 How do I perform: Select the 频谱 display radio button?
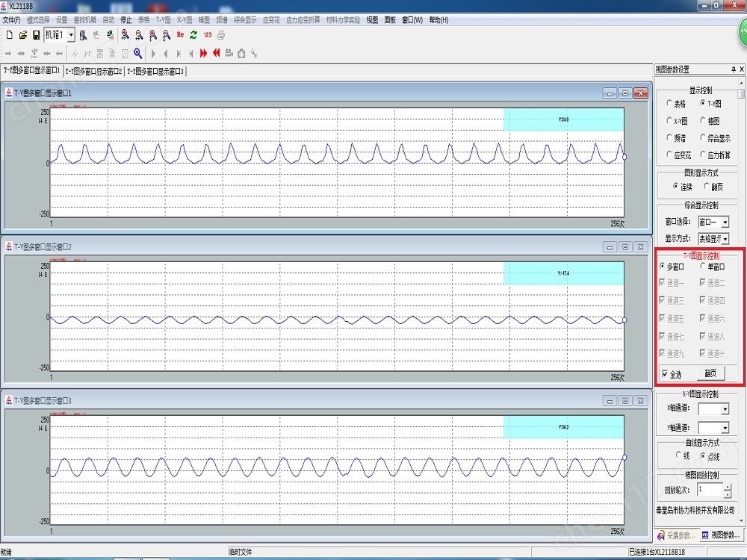[669, 138]
